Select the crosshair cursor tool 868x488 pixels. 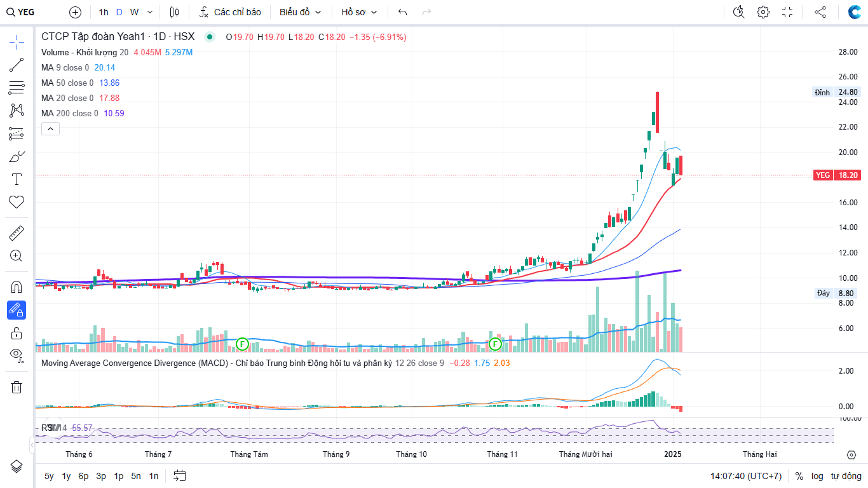tap(17, 43)
